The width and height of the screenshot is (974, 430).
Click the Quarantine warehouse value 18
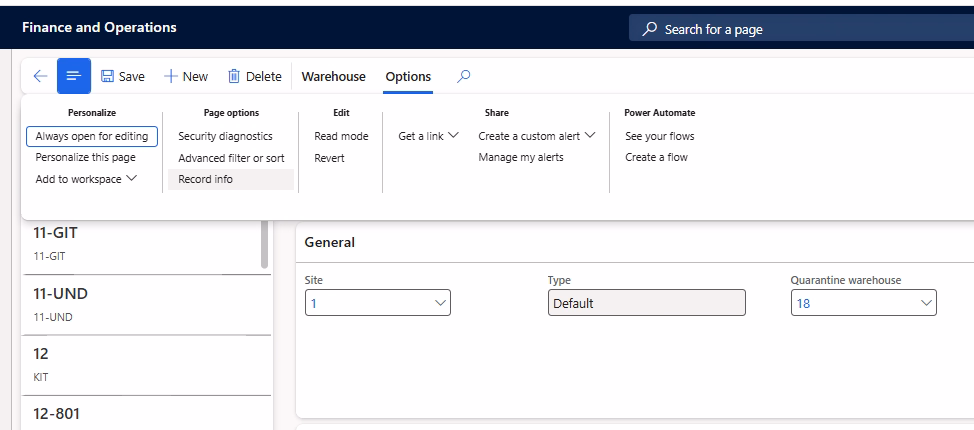tap(803, 303)
